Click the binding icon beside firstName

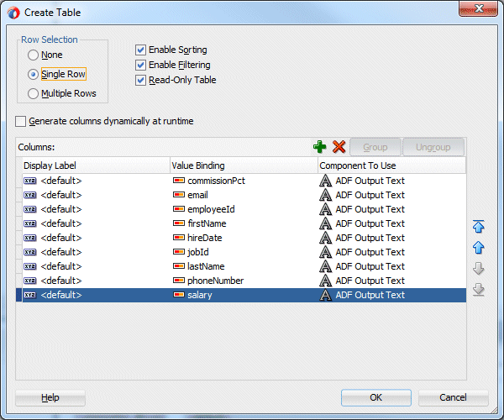[178, 223]
